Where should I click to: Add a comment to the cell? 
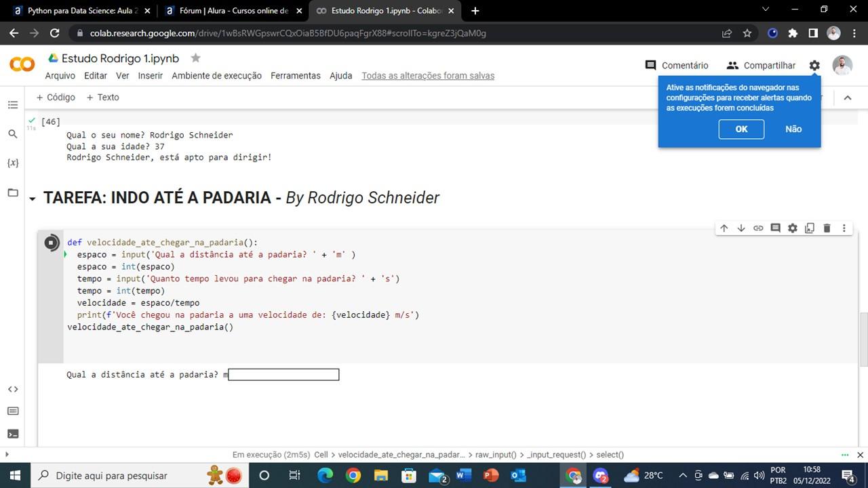coord(776,228)
